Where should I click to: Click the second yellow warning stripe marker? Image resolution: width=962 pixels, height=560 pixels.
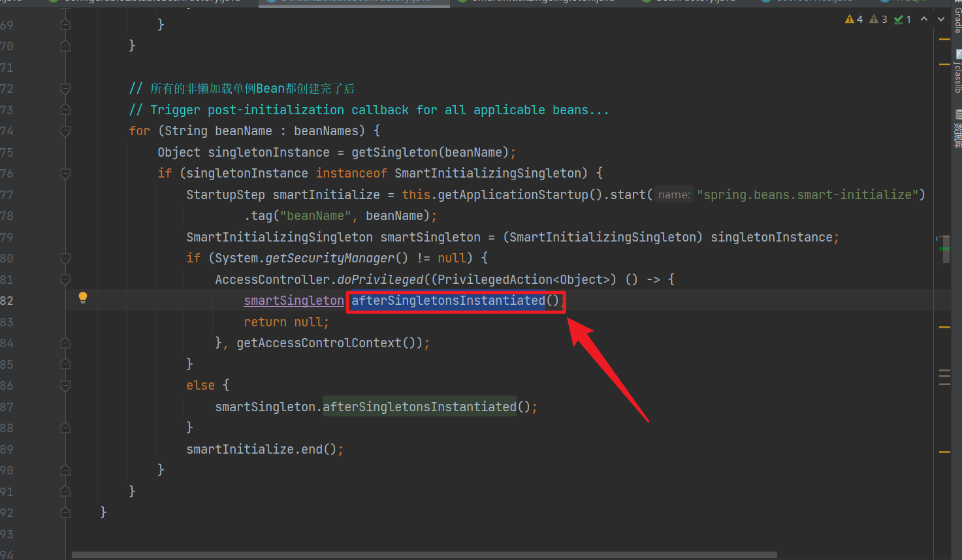tap(944, 64)
